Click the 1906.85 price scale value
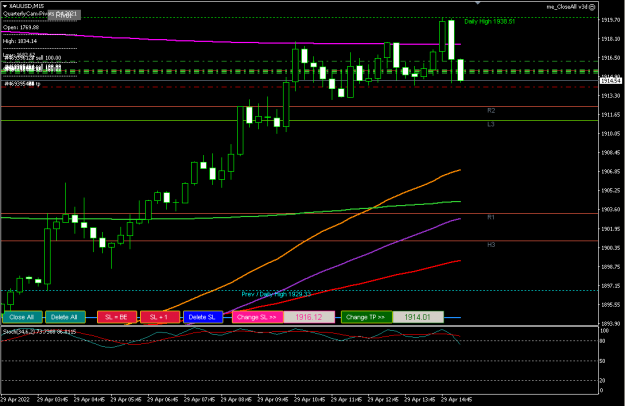The width and height of the screenshot is (625, 406). (x=610, y=172)
